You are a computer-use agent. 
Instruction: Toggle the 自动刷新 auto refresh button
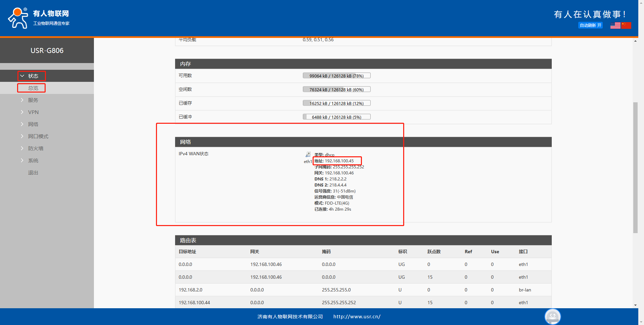[x=590, y=25]
